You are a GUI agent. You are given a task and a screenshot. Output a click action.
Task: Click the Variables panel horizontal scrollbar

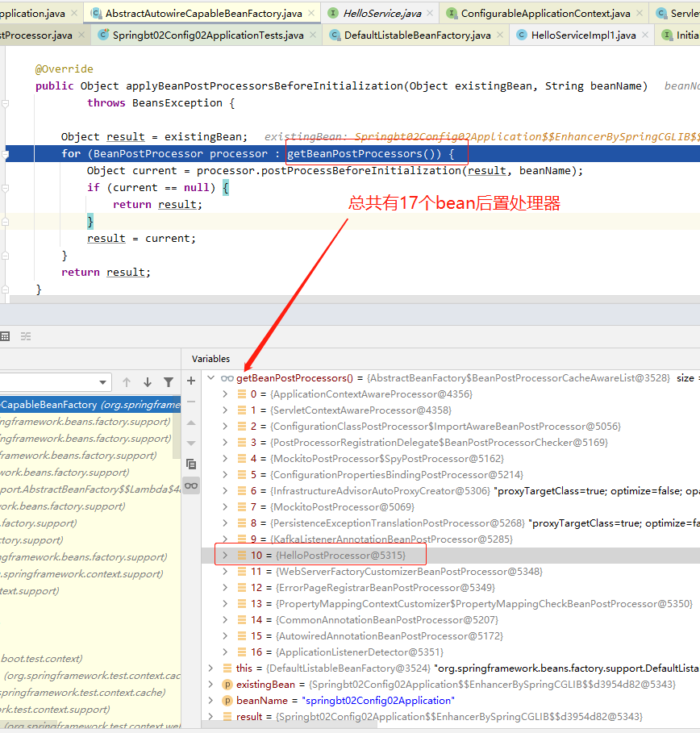coord(290,726)
